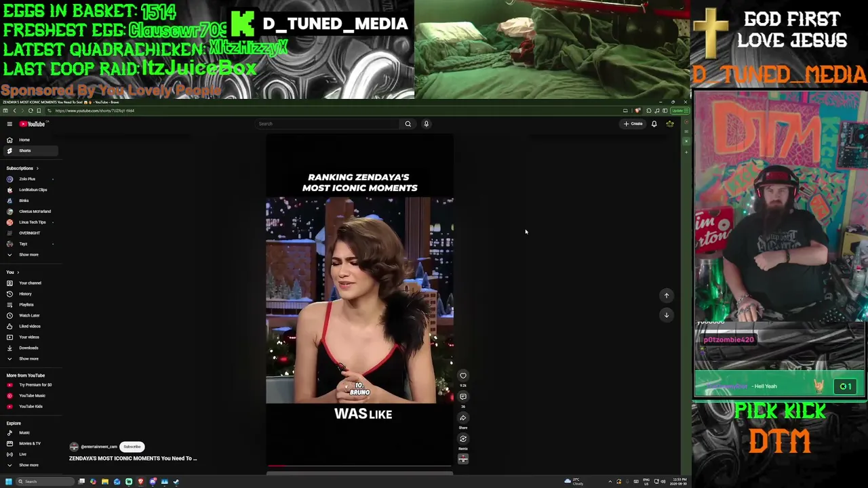Go to next Short with down arrow
The height and width of the screenshot is (488, 868).
(667, 315)
